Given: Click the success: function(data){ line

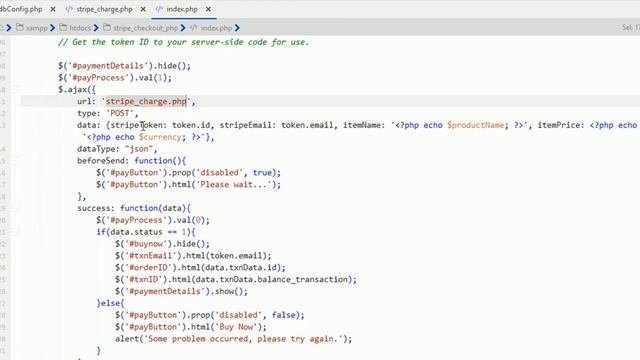Looking at the screenshot, I should point(134,208).
